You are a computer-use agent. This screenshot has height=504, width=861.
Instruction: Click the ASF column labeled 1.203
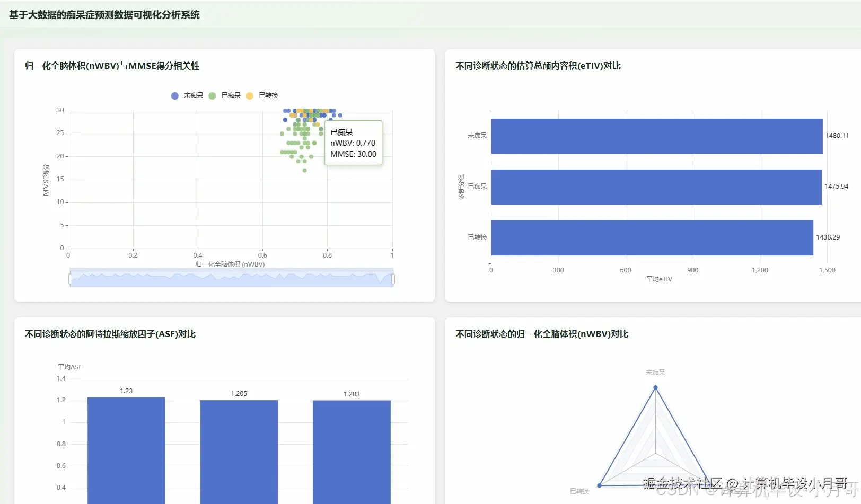coord(352,452)
